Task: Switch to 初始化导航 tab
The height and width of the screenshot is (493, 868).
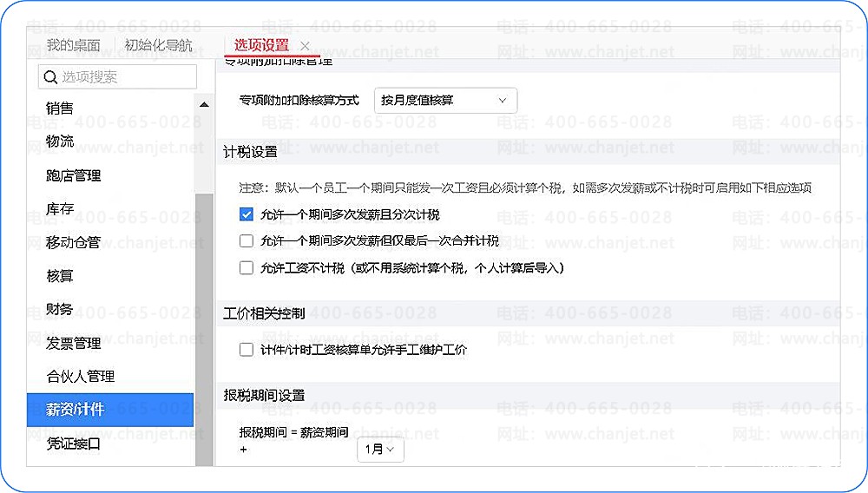Action: [x=158, y=45]
